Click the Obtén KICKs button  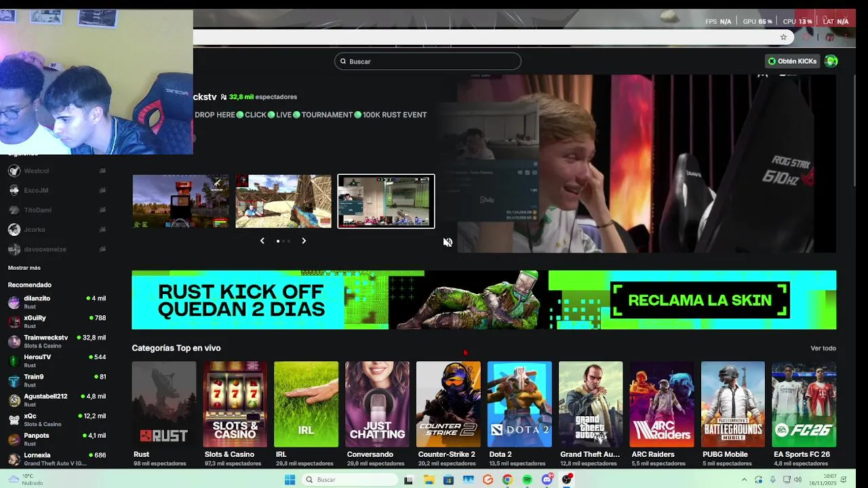792,61
